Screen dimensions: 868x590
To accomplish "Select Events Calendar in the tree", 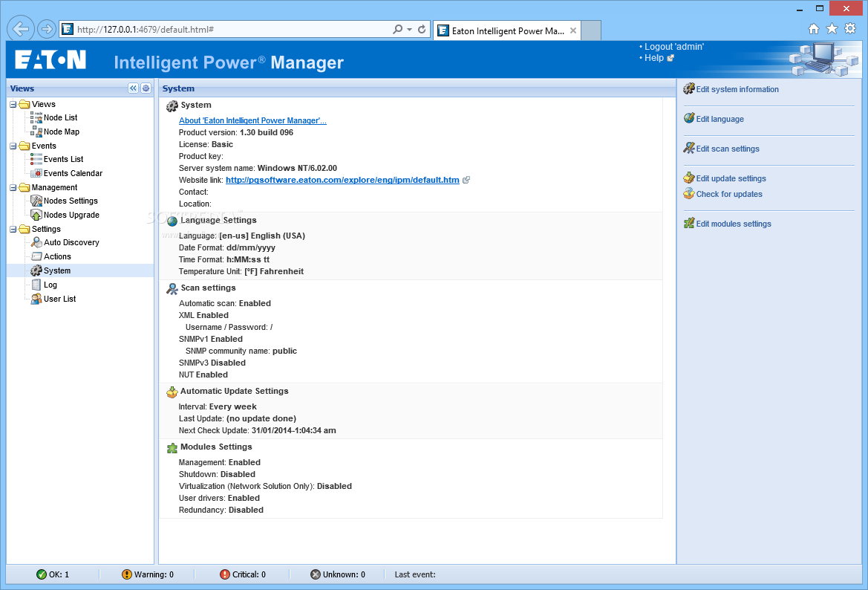I will pos(73,173).
